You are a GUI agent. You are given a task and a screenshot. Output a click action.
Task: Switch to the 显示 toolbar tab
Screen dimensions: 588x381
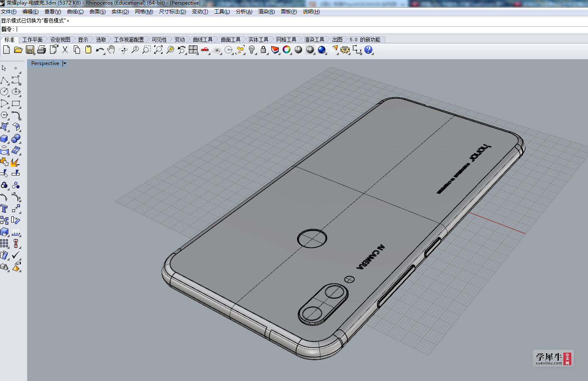[83, 40]
